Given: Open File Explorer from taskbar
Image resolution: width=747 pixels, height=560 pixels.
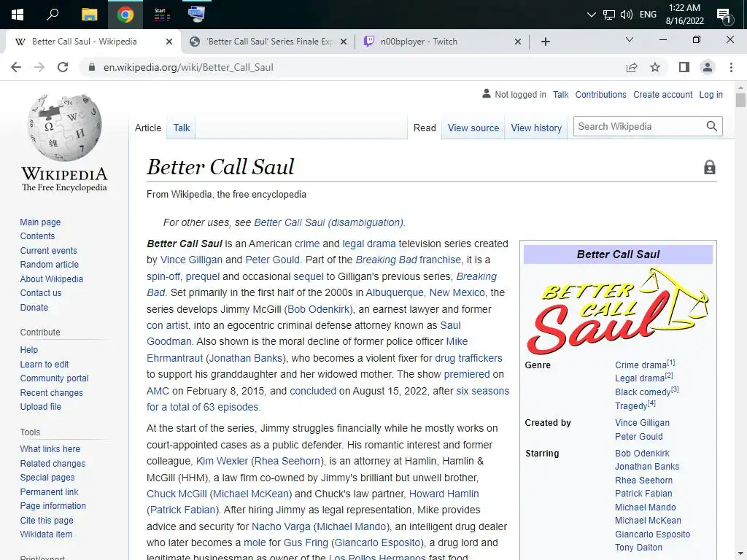Looking at the screenshot, I should pos(89,15).
